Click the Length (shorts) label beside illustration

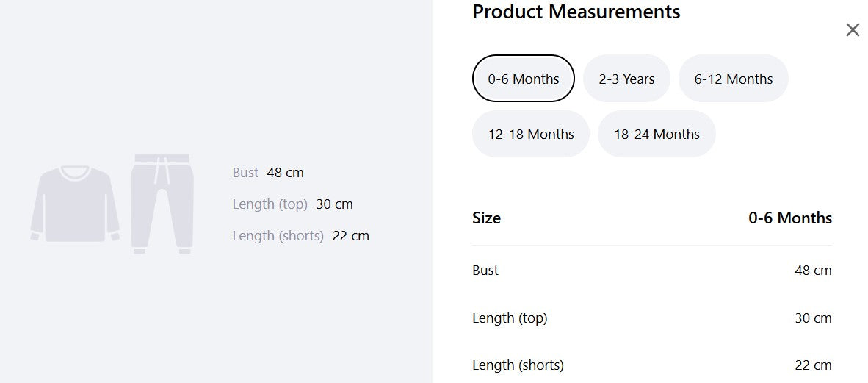(278, 235)
